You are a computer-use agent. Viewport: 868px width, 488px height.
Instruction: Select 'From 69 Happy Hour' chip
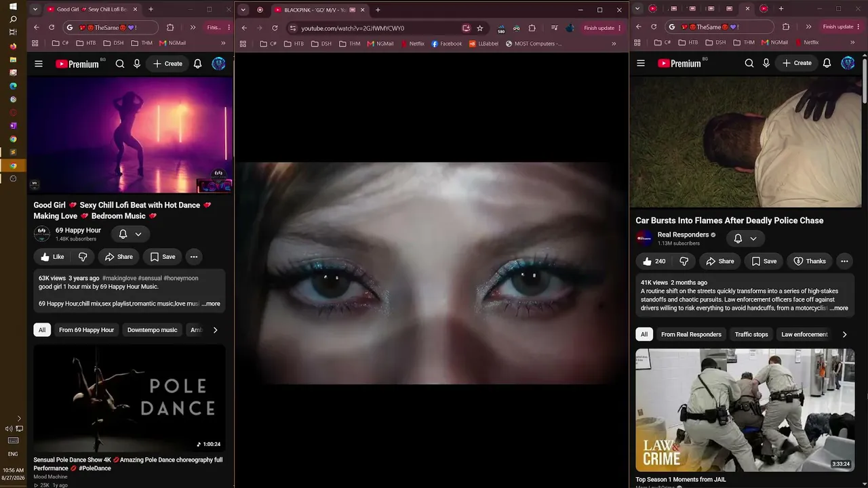(86, 330)
